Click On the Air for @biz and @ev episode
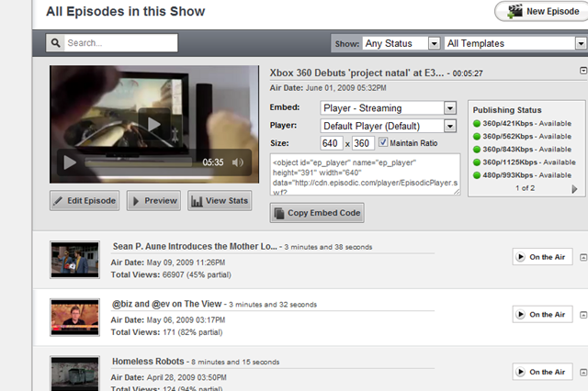 542,315
